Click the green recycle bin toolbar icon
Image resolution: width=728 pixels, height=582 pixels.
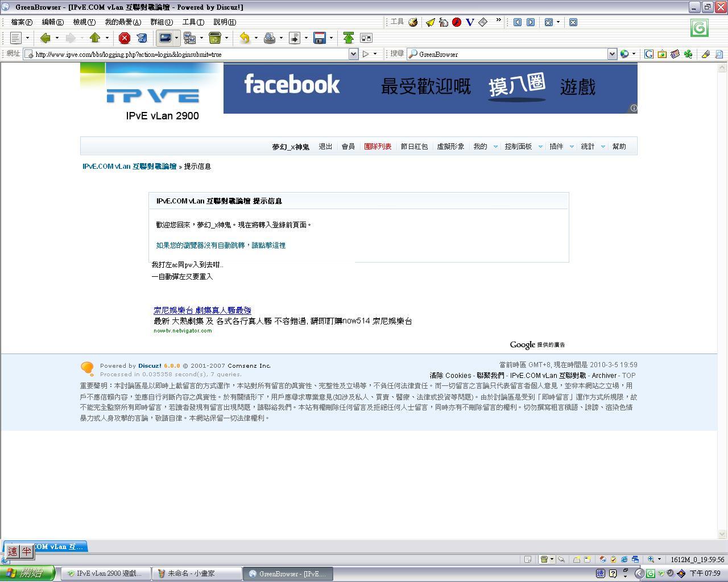(x=214, y=38)
